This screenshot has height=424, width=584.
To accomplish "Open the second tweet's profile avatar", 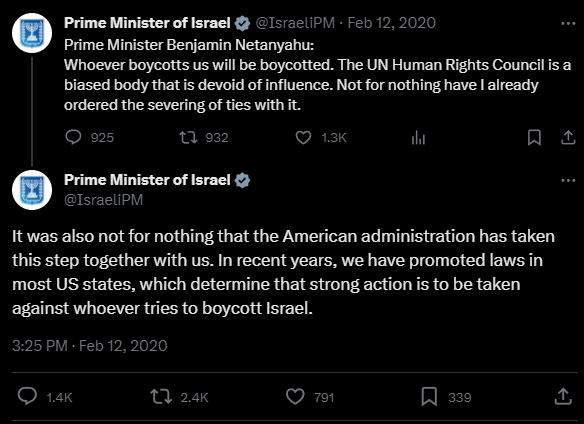I will (x=32, y=190).
